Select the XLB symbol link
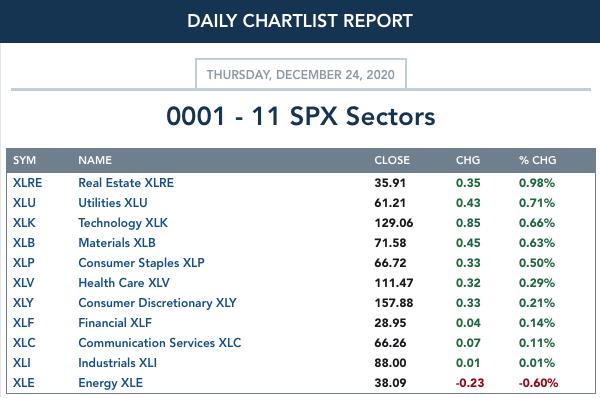 [24, 243]
